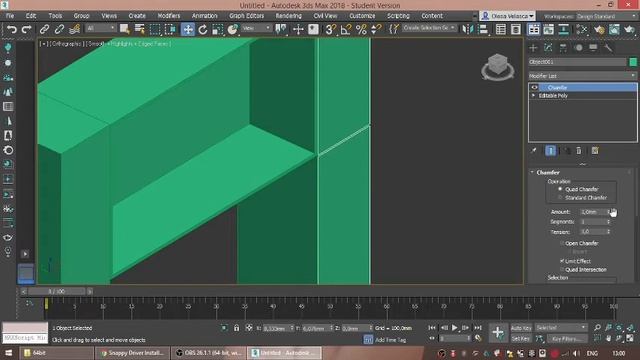Viewport: 640px width, 360px height.
Task: Open the Rendering menu
Action: [288, 16]
